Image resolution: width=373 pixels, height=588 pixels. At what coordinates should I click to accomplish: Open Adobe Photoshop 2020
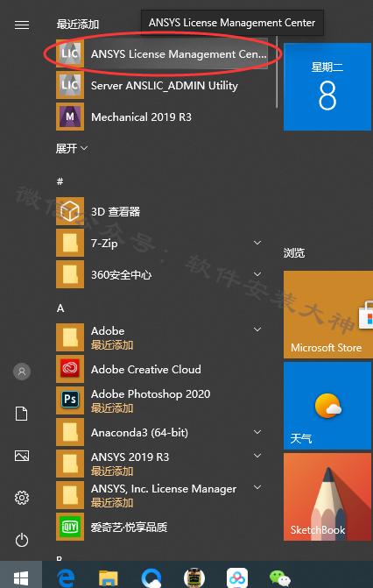[x=162, y=400]
